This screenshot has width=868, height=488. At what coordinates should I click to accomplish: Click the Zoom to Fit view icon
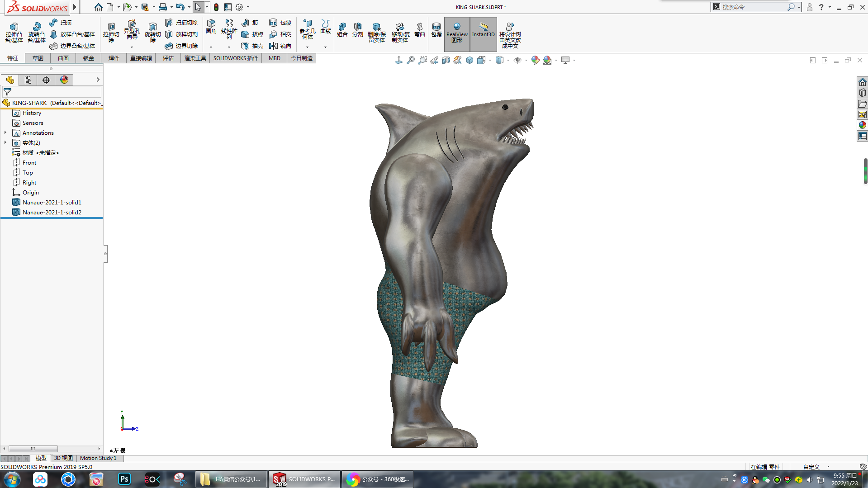point(411,60)
